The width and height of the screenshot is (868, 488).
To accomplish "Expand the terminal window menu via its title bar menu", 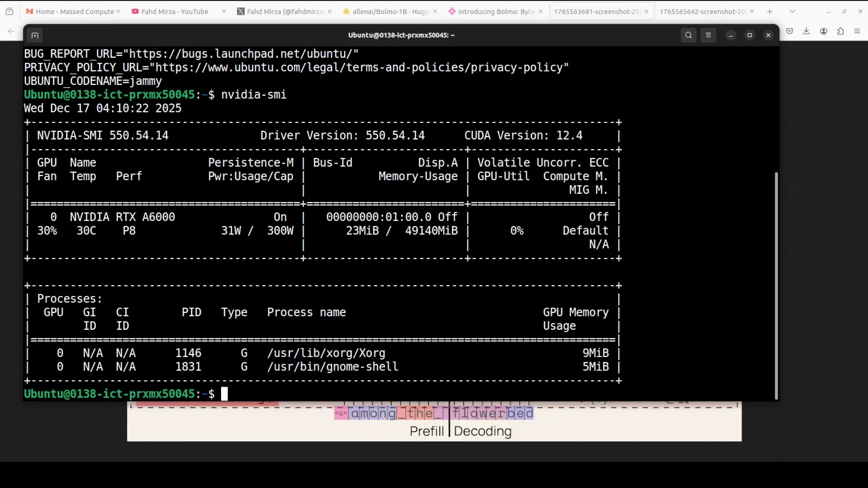I will tap(401, 35).
